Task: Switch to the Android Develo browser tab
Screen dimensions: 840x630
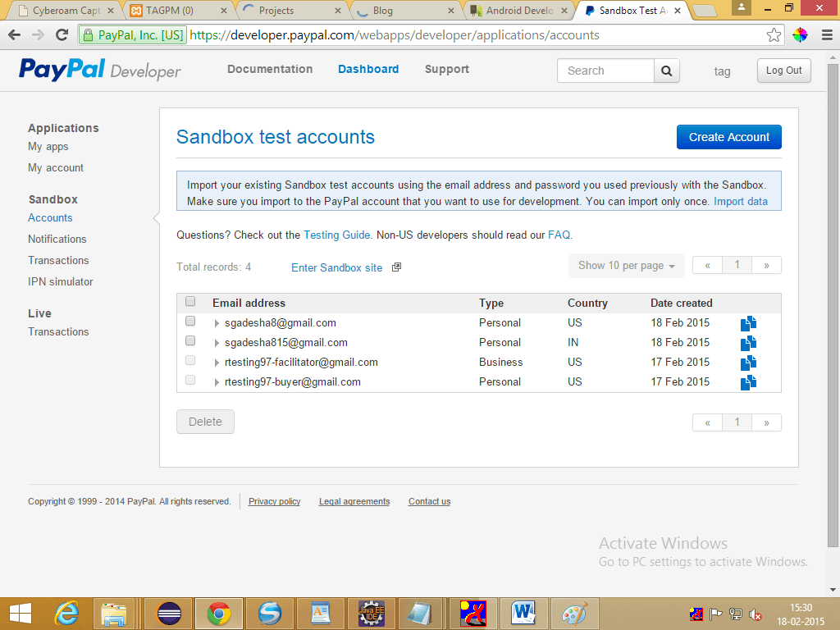Action: 518,11
